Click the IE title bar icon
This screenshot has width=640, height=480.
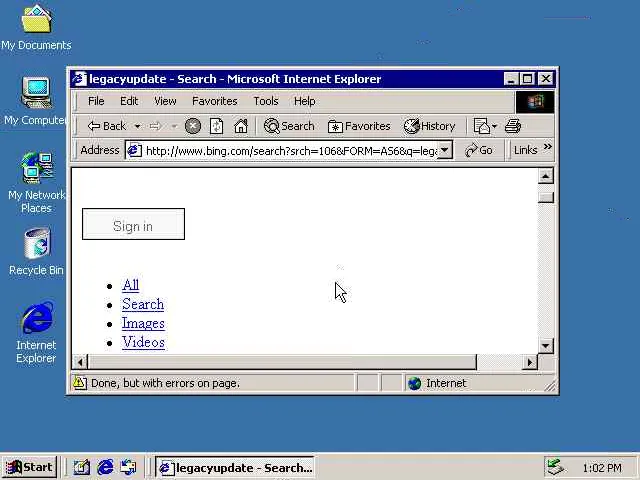[79, 79]
